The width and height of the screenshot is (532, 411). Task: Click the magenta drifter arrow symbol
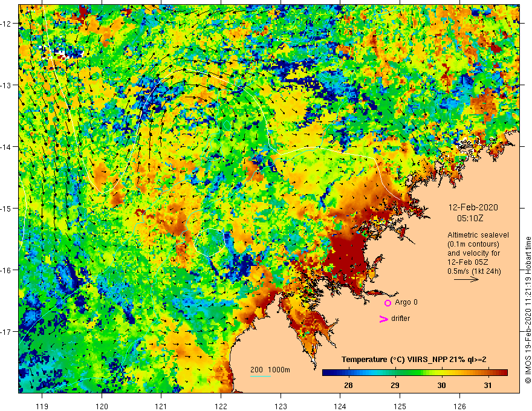coord(383,319)
